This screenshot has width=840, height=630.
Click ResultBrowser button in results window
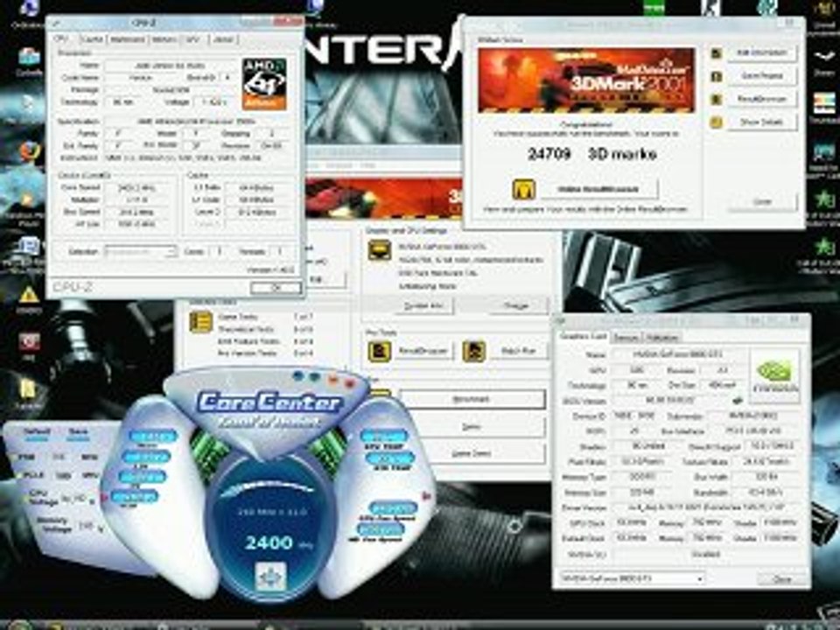761,99
